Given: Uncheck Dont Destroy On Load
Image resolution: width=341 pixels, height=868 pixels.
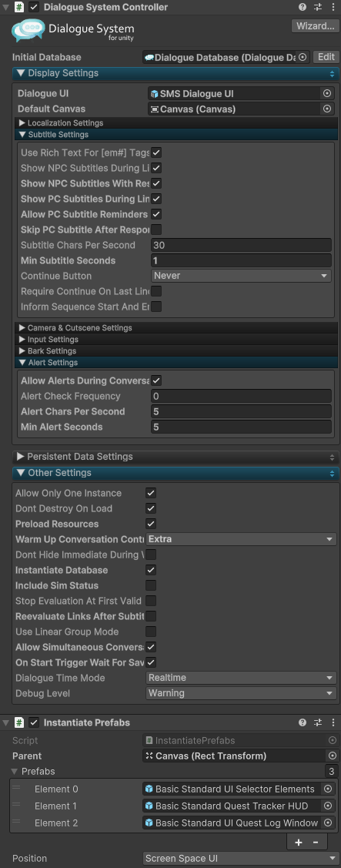Looking at the screenshot, I should pos(151,508).
